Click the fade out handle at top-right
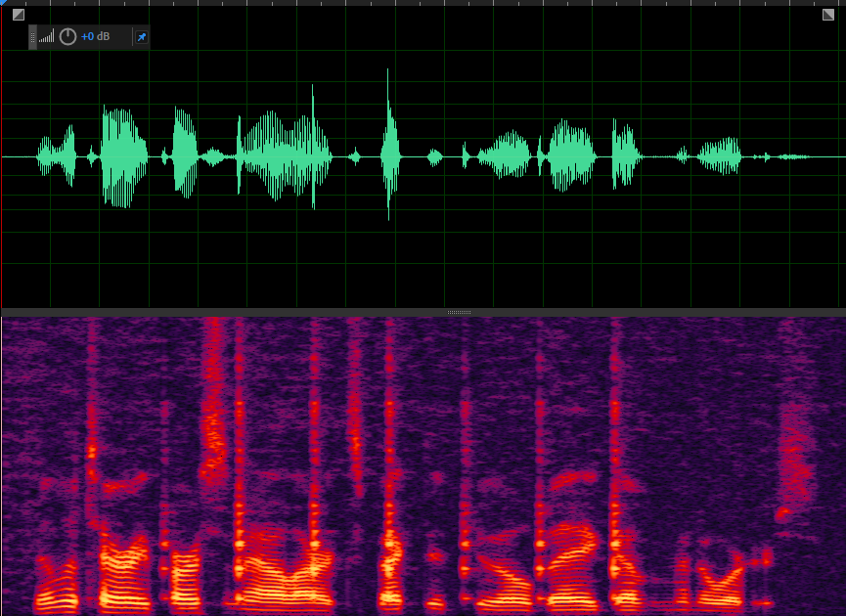This screenshot has width=846, height=616. [828, 15]
